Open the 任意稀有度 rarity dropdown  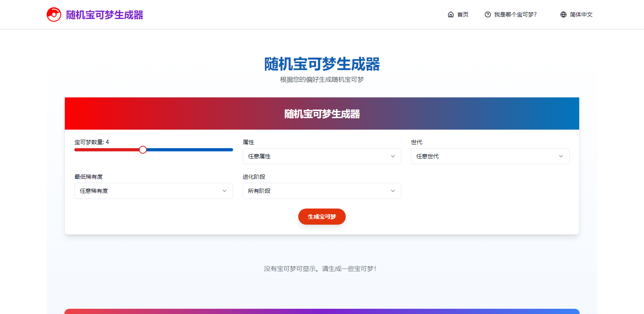coord(154,191)
